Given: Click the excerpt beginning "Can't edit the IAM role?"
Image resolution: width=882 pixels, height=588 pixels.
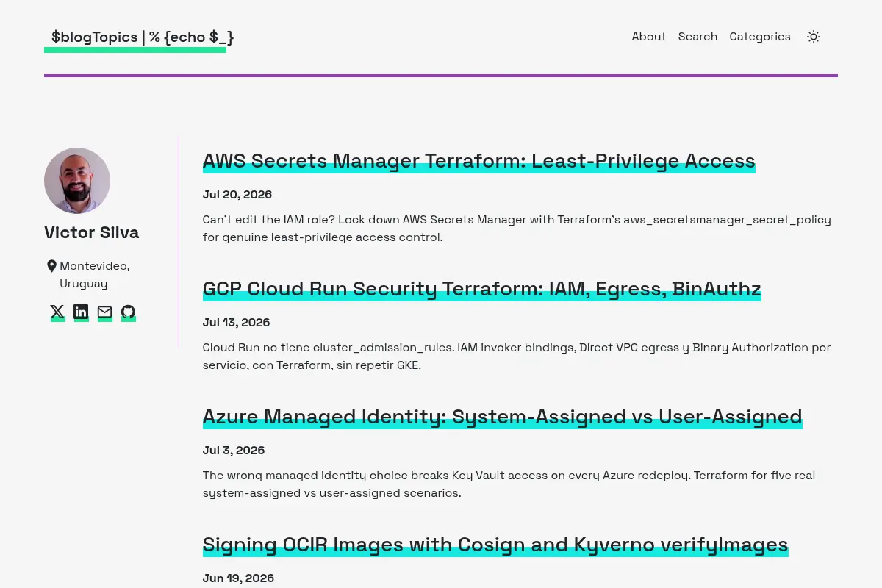Looking at the screenshot, I should click(x=517, y=229).
